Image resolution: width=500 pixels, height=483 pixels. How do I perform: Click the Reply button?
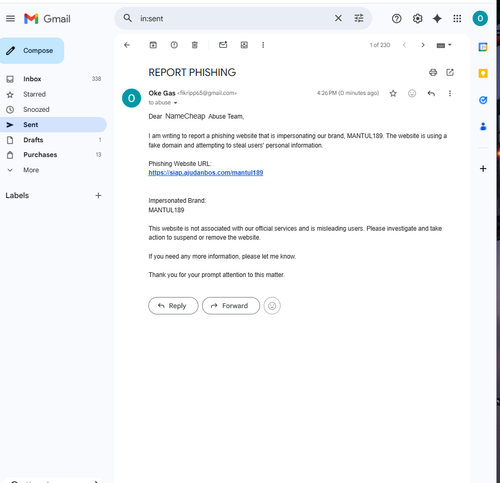point(173,306)
